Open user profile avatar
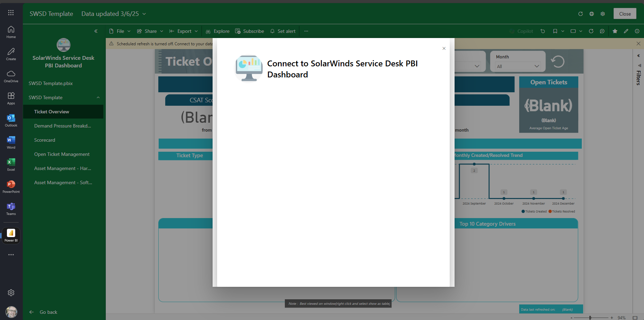The height and width of the screenshot is (320, 644). coord(11,312)
